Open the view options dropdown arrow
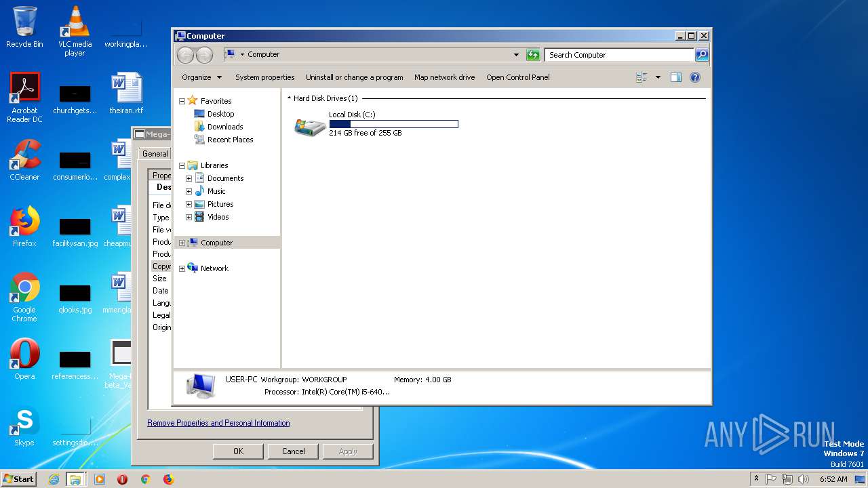 [x=658, y=77]
